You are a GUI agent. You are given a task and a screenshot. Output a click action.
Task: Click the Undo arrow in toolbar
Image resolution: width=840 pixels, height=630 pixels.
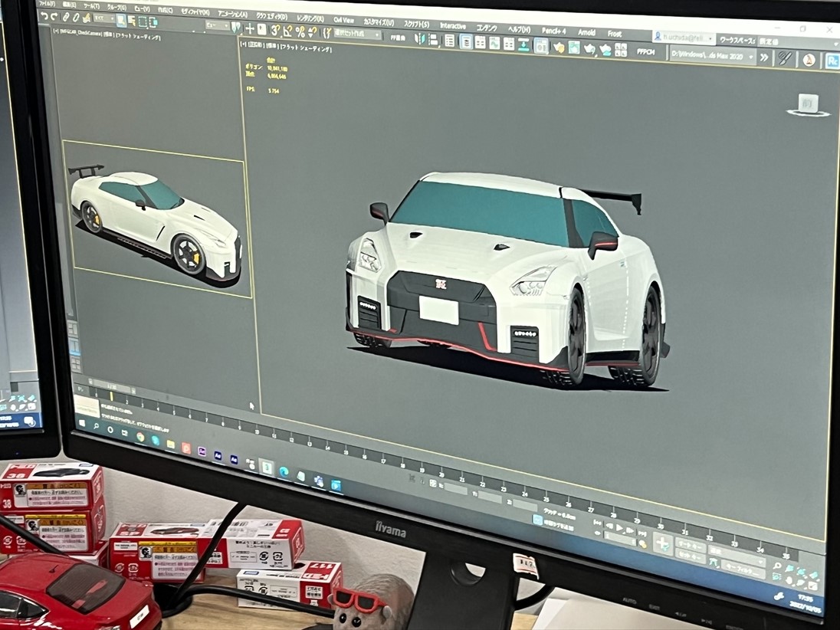coord(44,17)
